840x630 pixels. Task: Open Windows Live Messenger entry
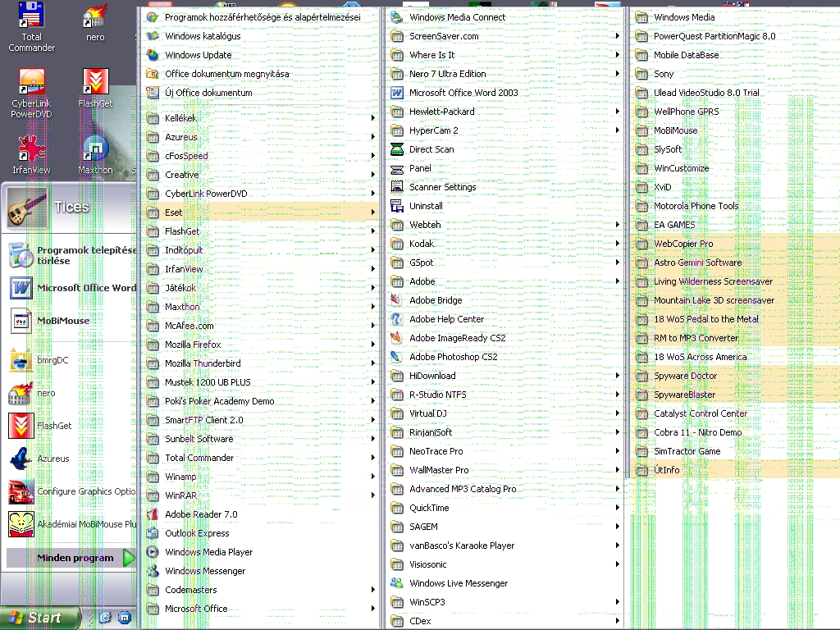504,583
